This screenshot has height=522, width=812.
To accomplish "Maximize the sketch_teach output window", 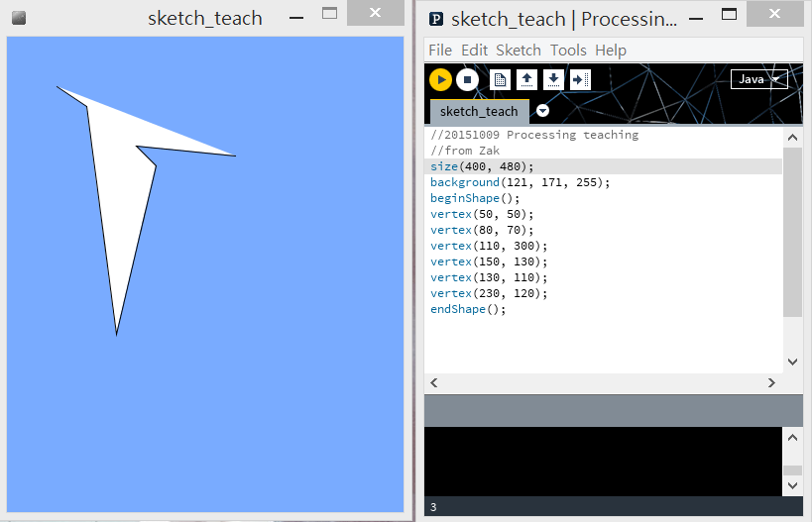I will pyautogui.click(x=329, y=14).
